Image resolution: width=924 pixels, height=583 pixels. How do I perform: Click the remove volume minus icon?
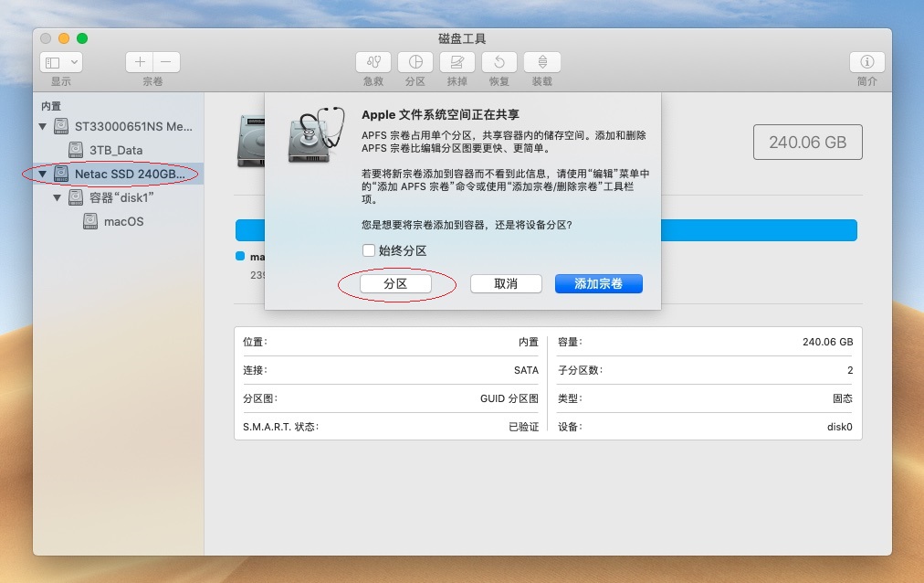click(164, 62)
